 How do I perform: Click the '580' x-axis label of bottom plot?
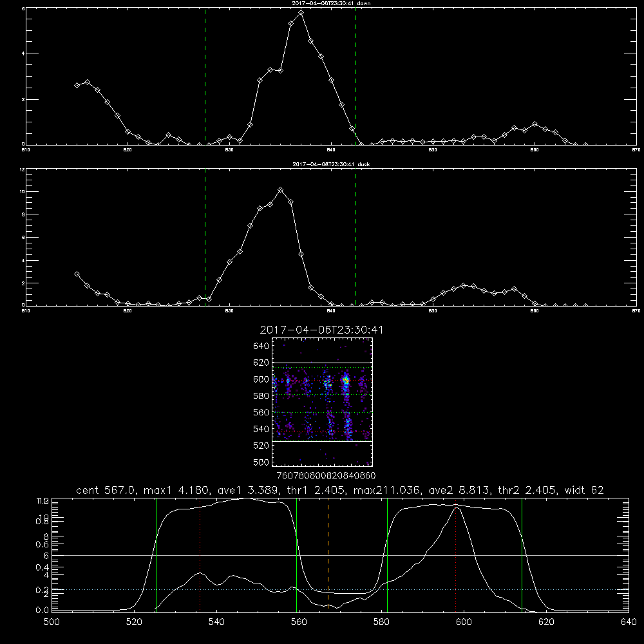pyautogui.click(x=381, y=622)
